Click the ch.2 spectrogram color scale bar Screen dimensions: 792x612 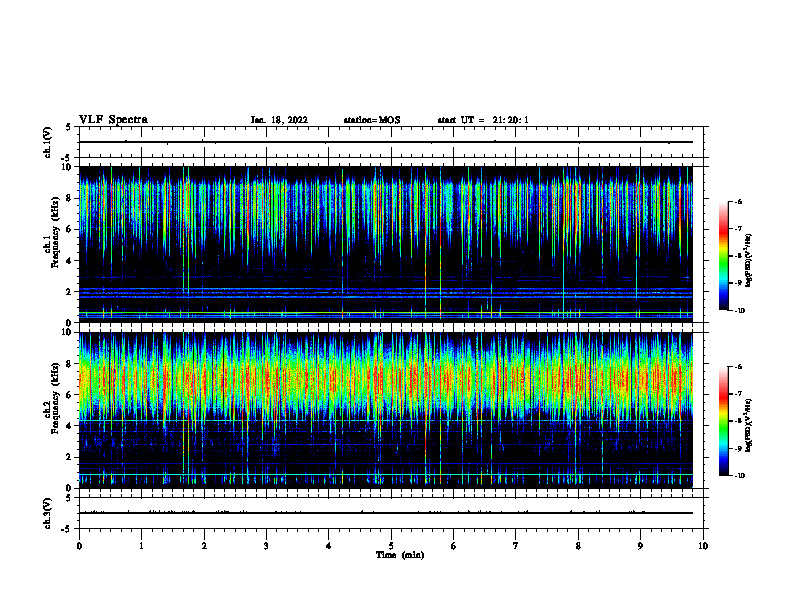pos(723,421)
